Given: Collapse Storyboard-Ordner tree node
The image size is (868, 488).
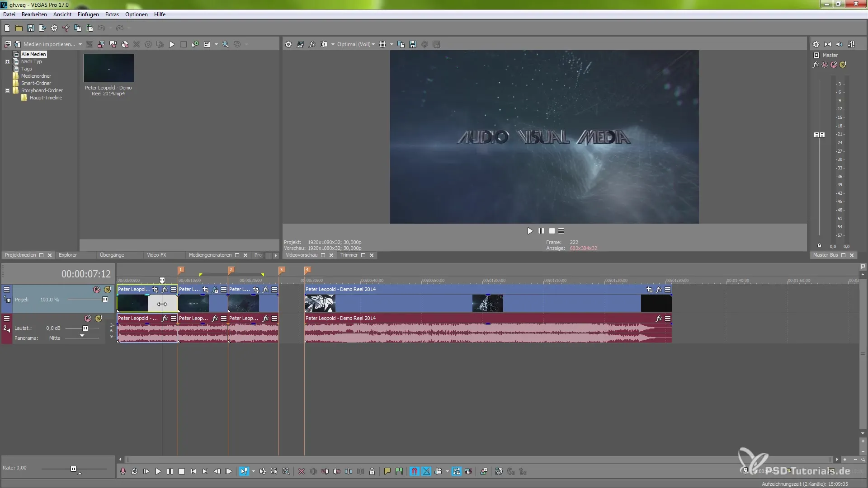Looking at the screenshot, I should coord(7,90).
